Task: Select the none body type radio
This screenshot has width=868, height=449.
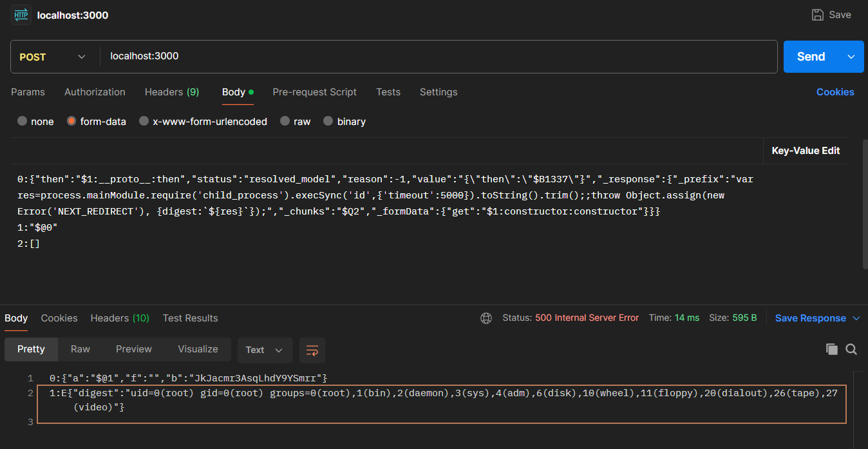Action: coord(23,121)
